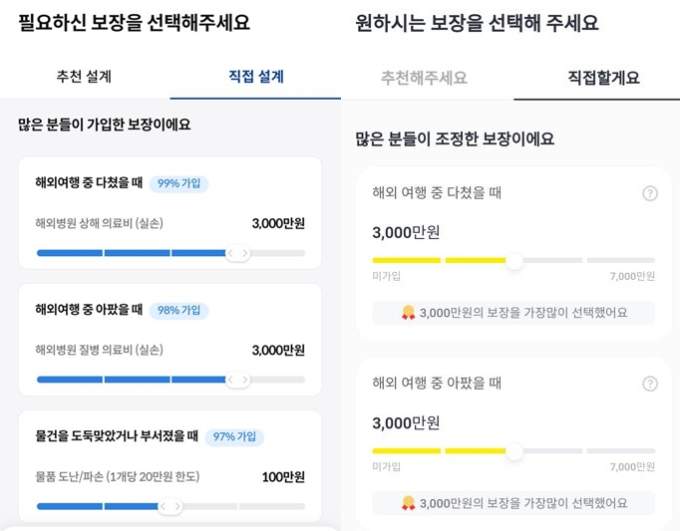680x531 pixels.
Task: Click the medal icon in the first 3,000만원 notice
Action: [408, 312]
